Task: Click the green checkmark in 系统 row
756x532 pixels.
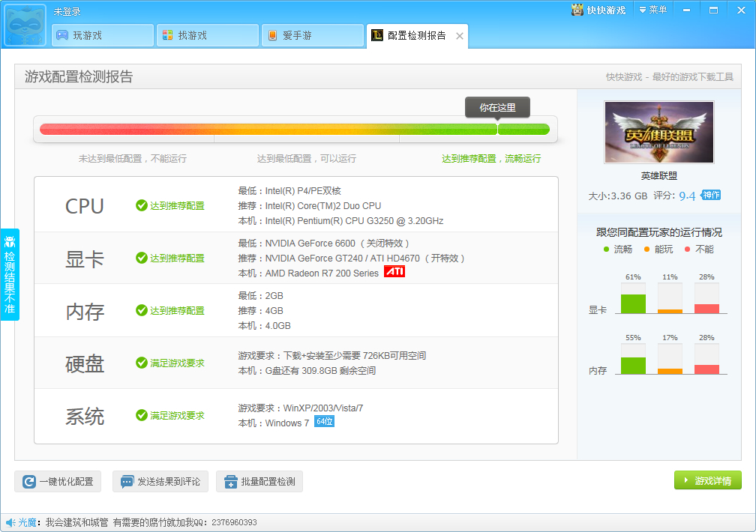Action: point(141,415)
